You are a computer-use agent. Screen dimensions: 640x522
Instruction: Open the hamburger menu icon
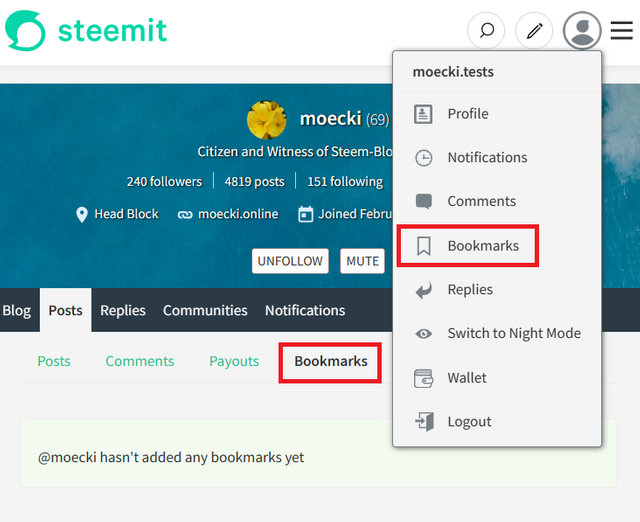[x=622, y=31]
